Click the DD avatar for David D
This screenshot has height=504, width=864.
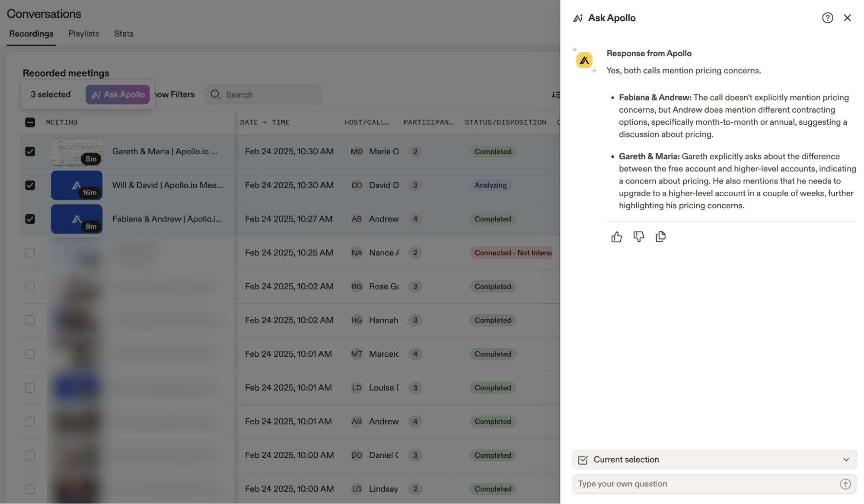pyautogui.click(x=357, y=185)
